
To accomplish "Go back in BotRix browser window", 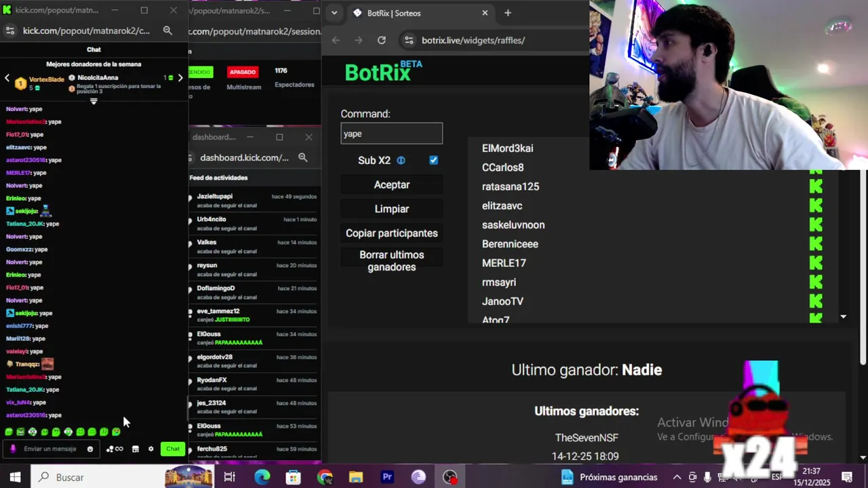I will [336, 40].
